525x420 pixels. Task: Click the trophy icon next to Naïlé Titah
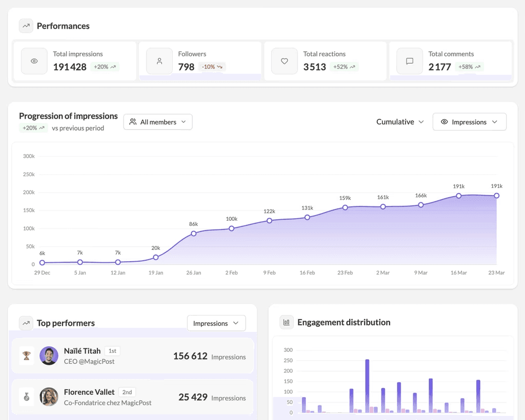click(x=26, y=354)
